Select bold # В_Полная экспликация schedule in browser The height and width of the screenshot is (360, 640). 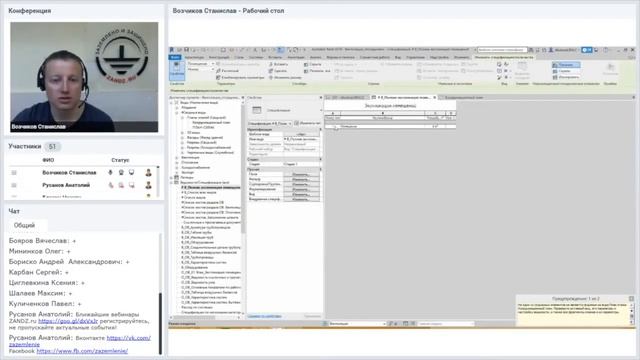coord(211,187)
